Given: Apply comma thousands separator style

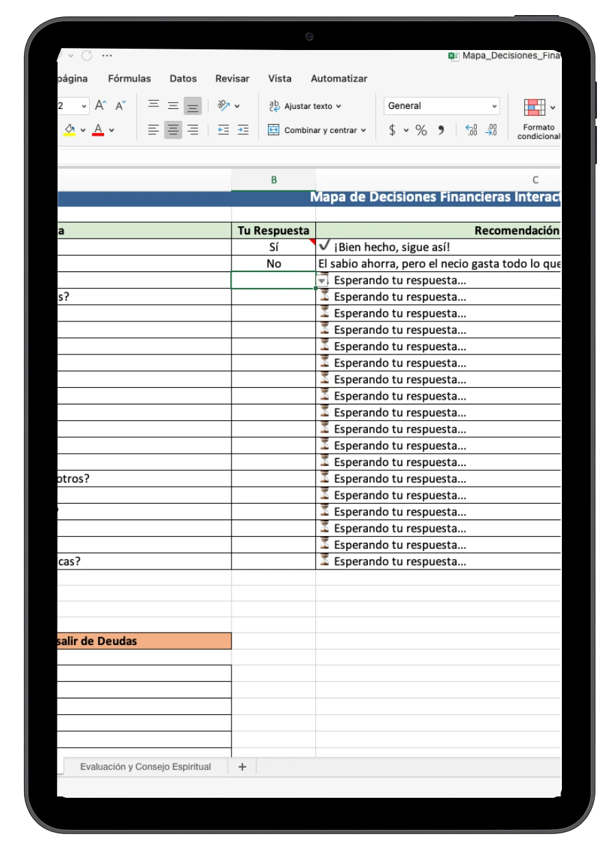Looking at the screenshot, I should (441, 130).
